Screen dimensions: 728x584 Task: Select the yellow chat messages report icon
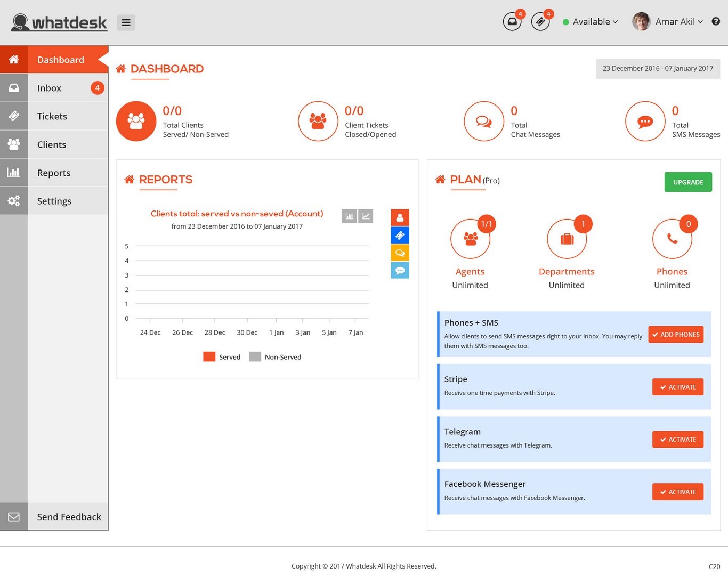pyautogui.click(x=400, y=252)
